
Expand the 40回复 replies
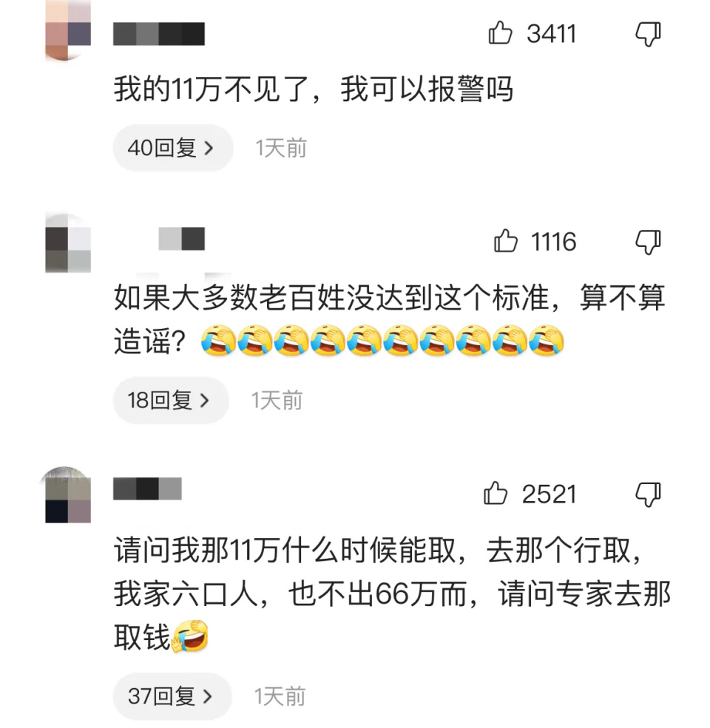[173, 148]
